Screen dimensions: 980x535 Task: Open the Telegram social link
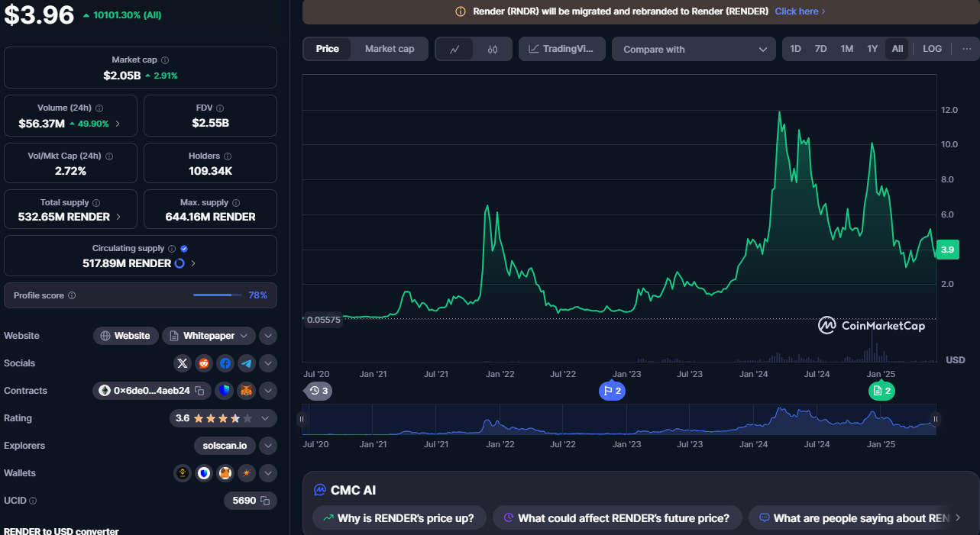click(x=246, y=363)
